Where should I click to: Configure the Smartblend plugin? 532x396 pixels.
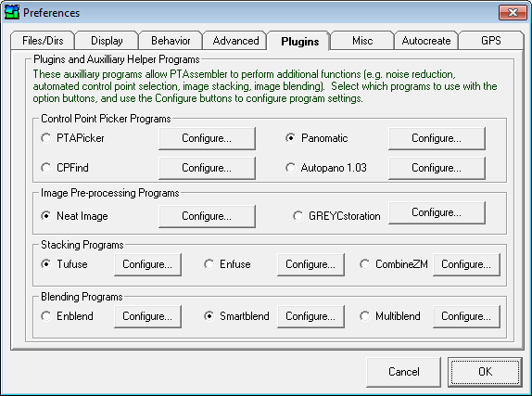[310, 316]
